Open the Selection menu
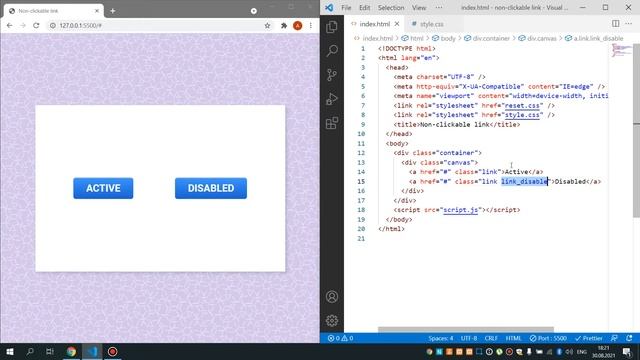 391,8
